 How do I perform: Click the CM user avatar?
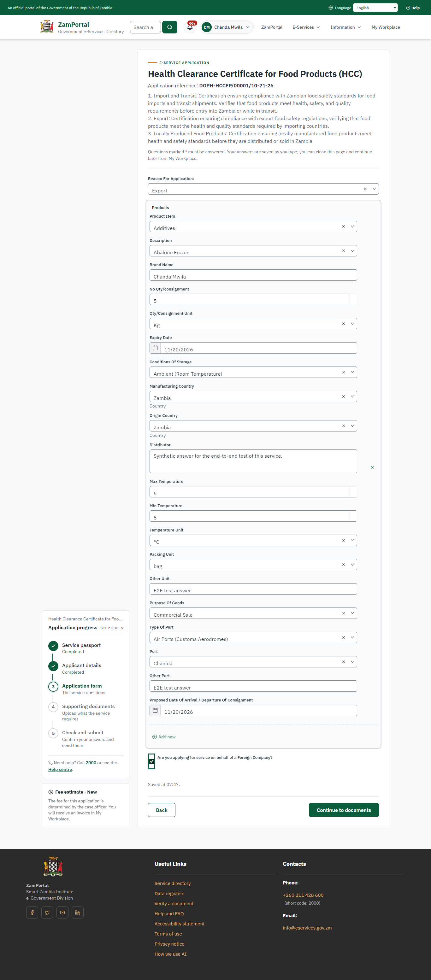click(x=207, y=27)
